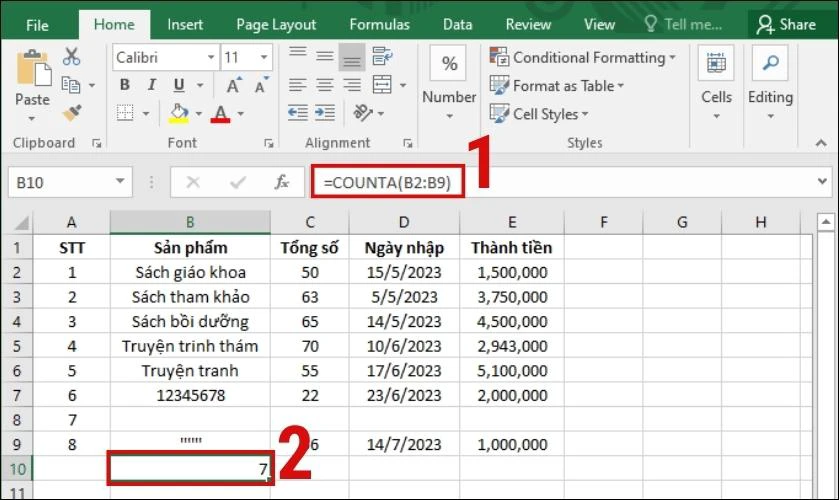Decrease indent icon
This screenshot has width=840, height=500.
pos(298,113)
